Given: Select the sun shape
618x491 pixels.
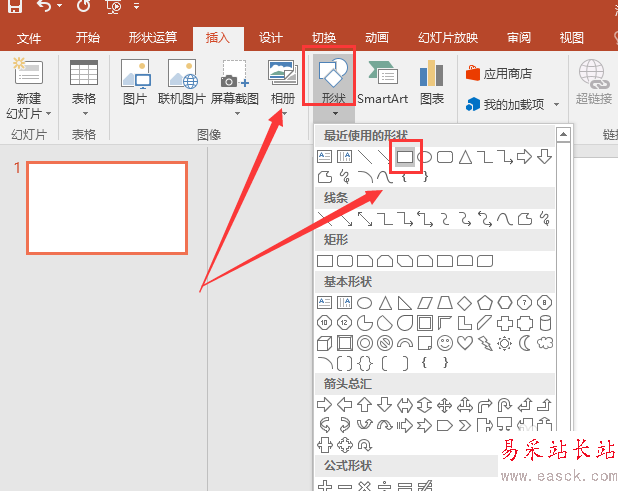Looking at the screenshot, I should 504,343.
